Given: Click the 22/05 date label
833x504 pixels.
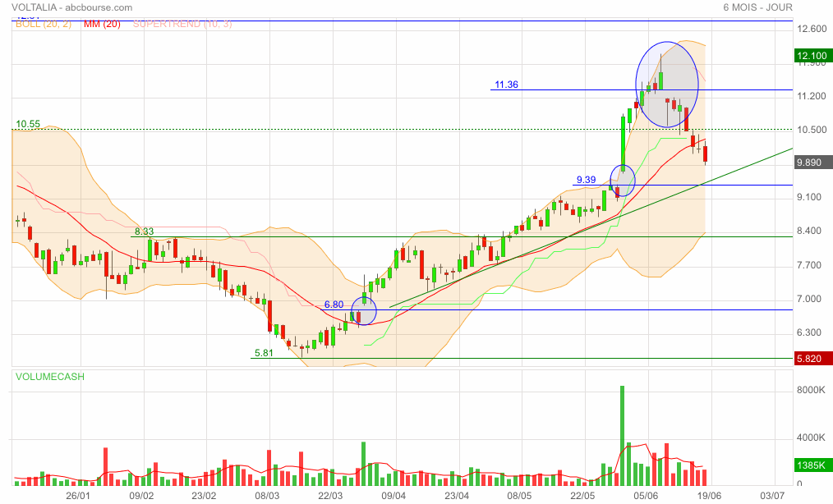Looking at the screenshot, I should (x=582, y=496).
